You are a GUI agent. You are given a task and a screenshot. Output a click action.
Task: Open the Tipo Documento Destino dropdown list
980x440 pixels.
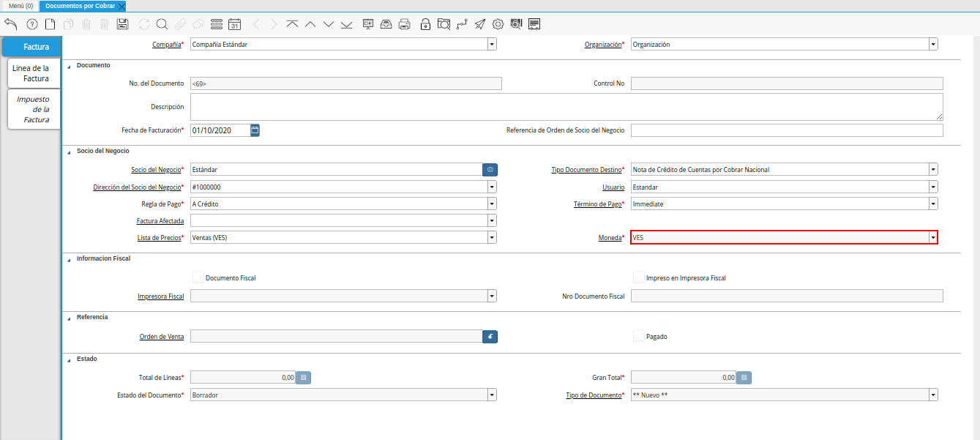click(x=932, y=169)
